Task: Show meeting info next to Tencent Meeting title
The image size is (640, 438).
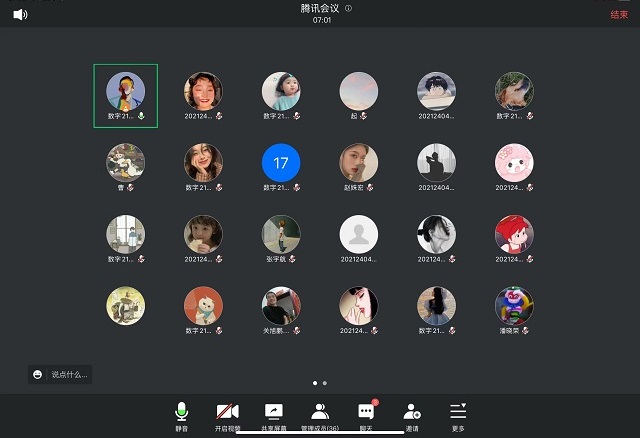Action: coord(348,8)
